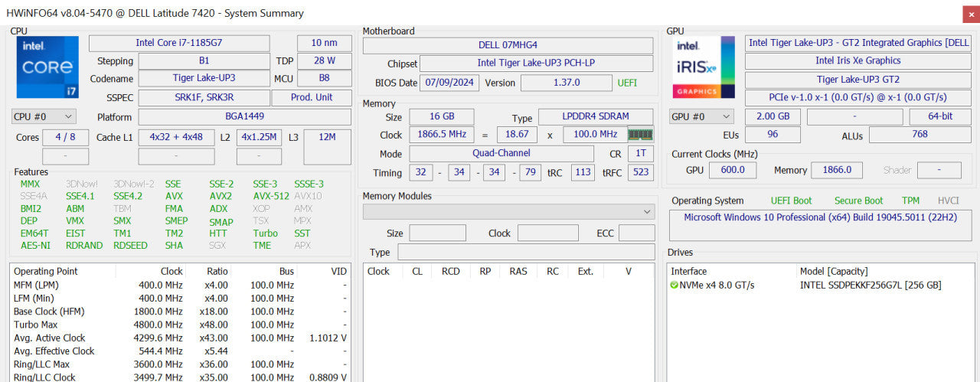The height and width of the screenshot is (382, 980).
Task: Click the Intel Core i7 logo
Action: coord(47,67)
